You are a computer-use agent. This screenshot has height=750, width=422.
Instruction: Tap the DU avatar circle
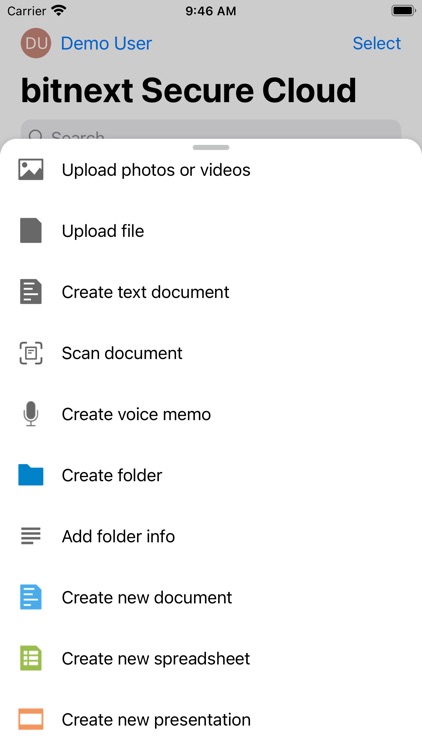(35, 43)
